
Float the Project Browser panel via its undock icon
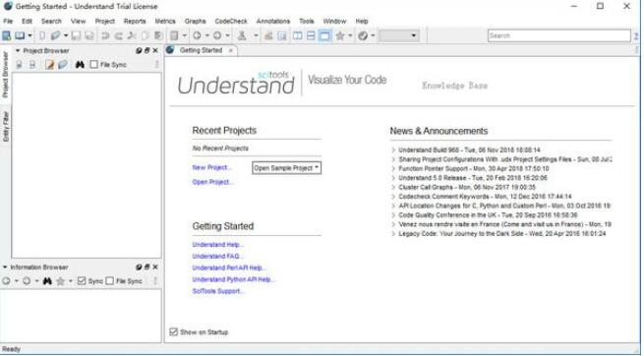(x=146, y=50)
